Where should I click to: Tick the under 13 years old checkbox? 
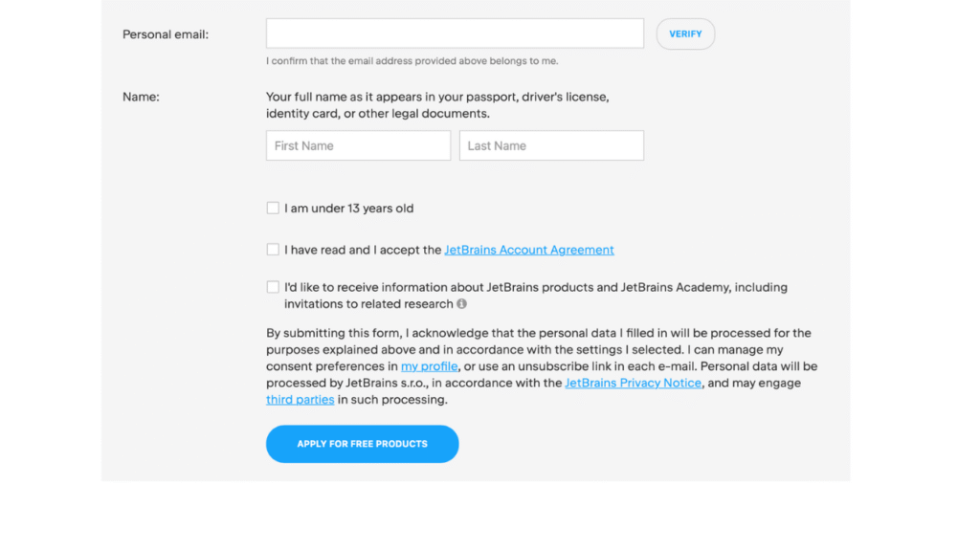pyautogui.click(x=273, y=208)
